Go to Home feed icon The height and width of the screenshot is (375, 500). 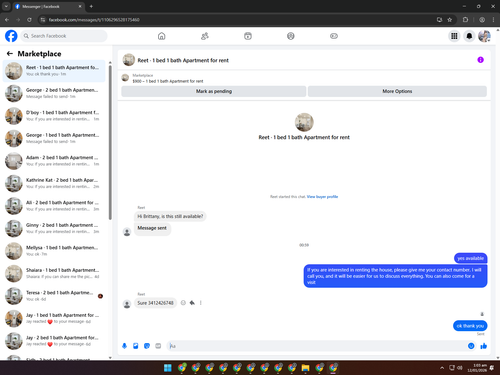162,36
